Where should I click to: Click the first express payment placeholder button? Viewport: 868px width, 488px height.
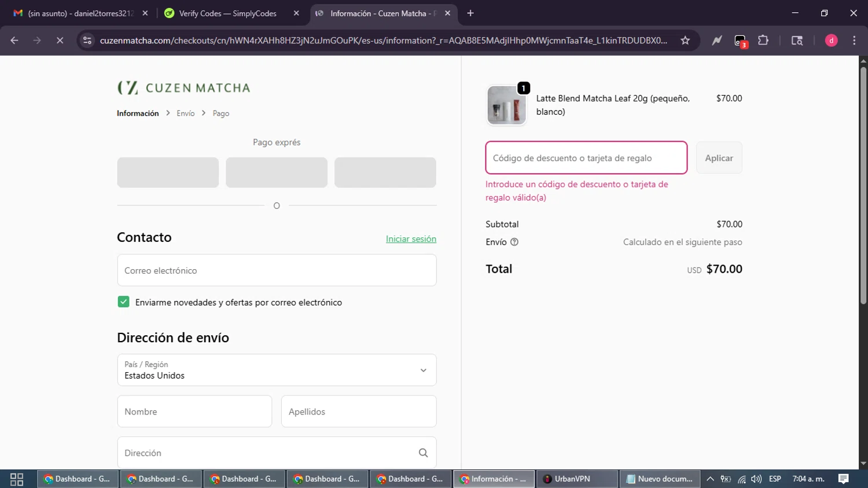(168, 173)
